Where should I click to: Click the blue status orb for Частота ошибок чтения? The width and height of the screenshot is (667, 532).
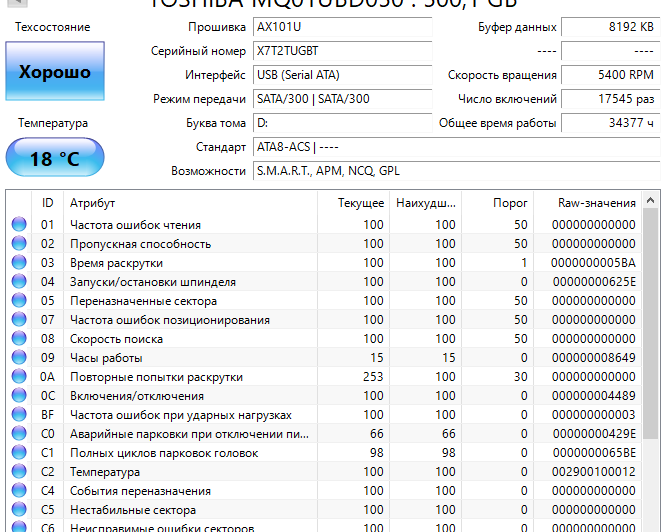(x=18, y=225)
